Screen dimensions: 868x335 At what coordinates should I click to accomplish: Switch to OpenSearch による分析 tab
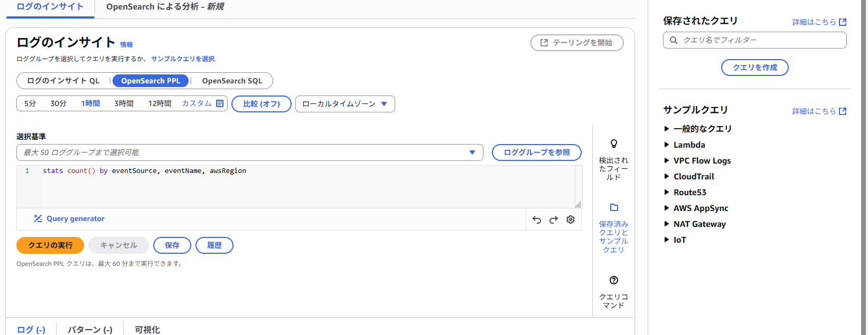pyautogui.click(x=165, y=7)
